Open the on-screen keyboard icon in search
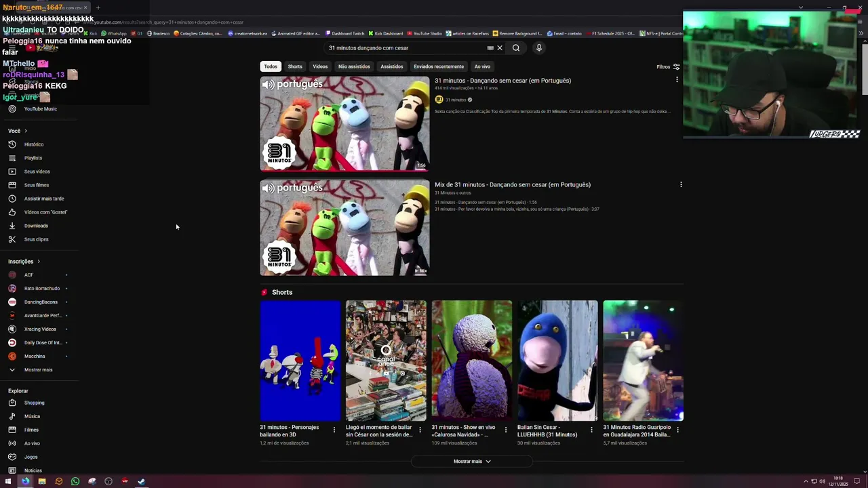Viewport: 868px width, 488px height. pos(490,48)
